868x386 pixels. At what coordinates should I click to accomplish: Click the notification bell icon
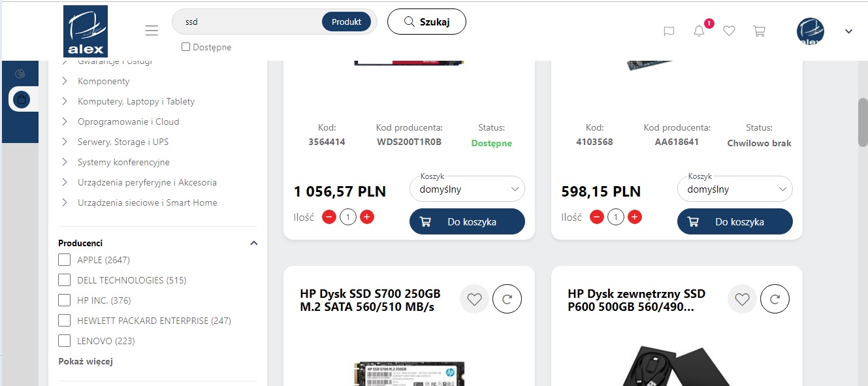(x=699, y=31)
